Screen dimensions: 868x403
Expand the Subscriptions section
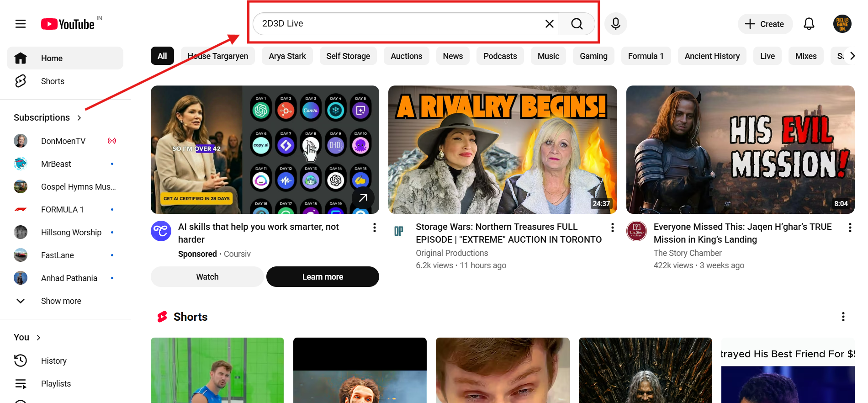point(48,117)
